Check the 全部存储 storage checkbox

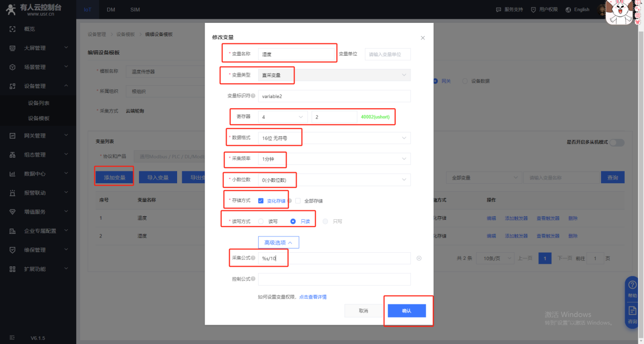[298, 201]
